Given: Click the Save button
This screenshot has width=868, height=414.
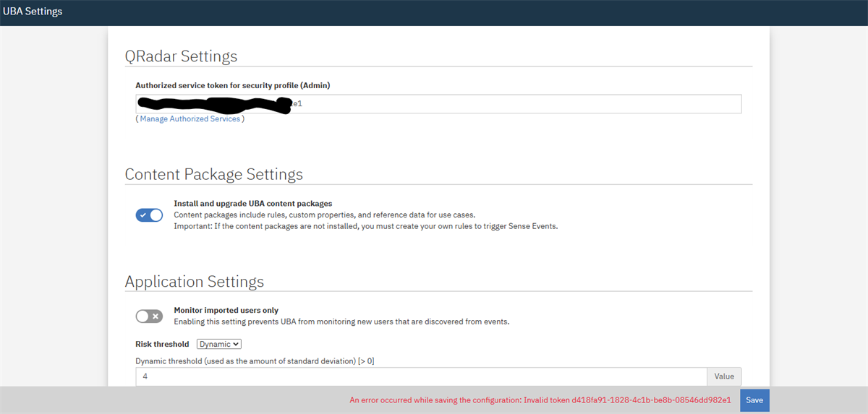Looking at the screenshot, I should pos(754,400).
